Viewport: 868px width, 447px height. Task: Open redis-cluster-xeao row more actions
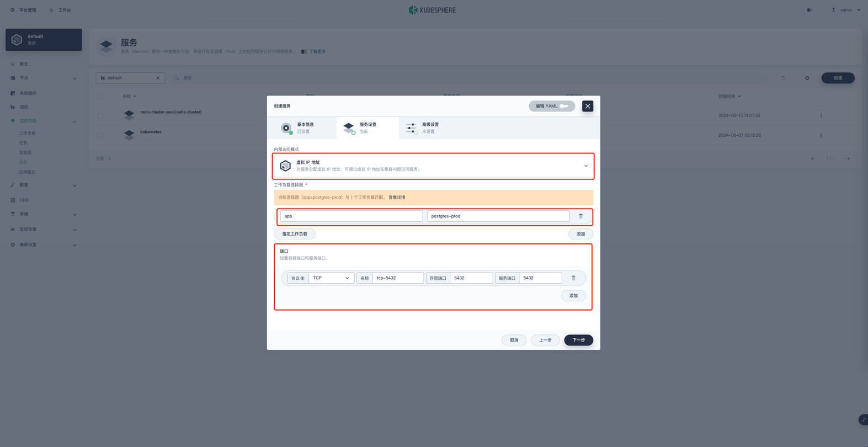(x=821, y=115)
